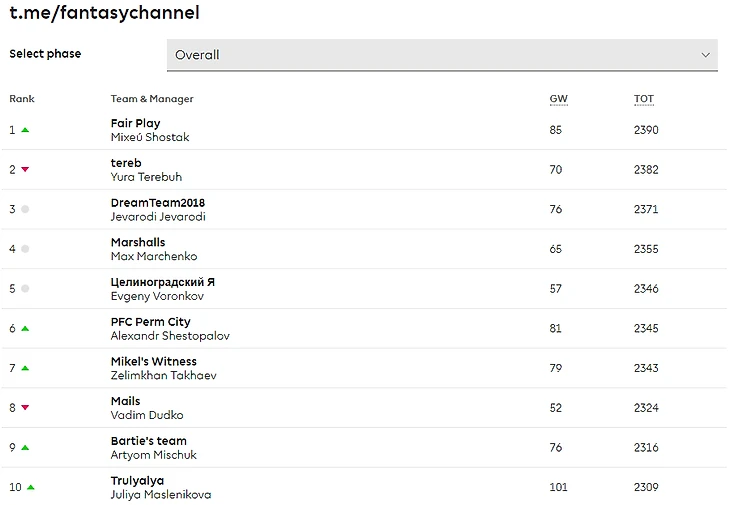Viewport: 730px width, 505px height.
Task: Open the Fair Play team link
Action: click(135, 123)
